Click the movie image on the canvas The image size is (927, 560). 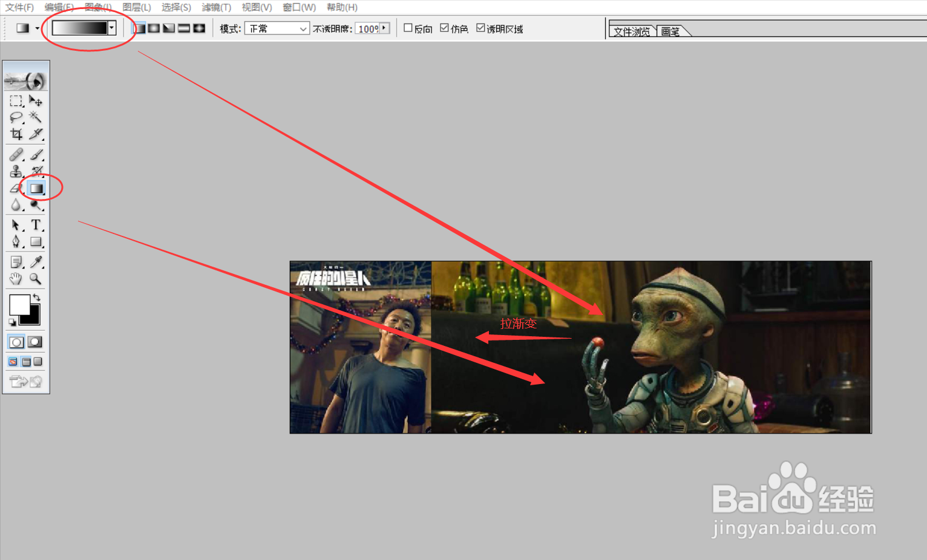pos(581,347)
